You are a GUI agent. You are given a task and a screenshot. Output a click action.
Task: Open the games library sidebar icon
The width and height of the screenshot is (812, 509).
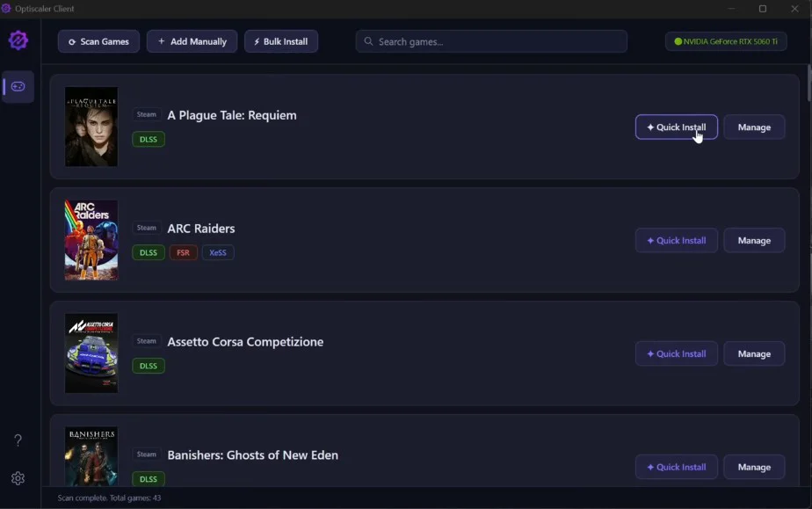tap(18, 86)
